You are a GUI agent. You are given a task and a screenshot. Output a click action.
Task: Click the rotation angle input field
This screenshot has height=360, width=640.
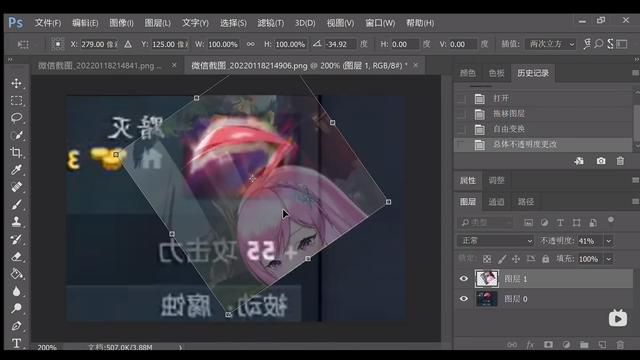coord(340,44)
